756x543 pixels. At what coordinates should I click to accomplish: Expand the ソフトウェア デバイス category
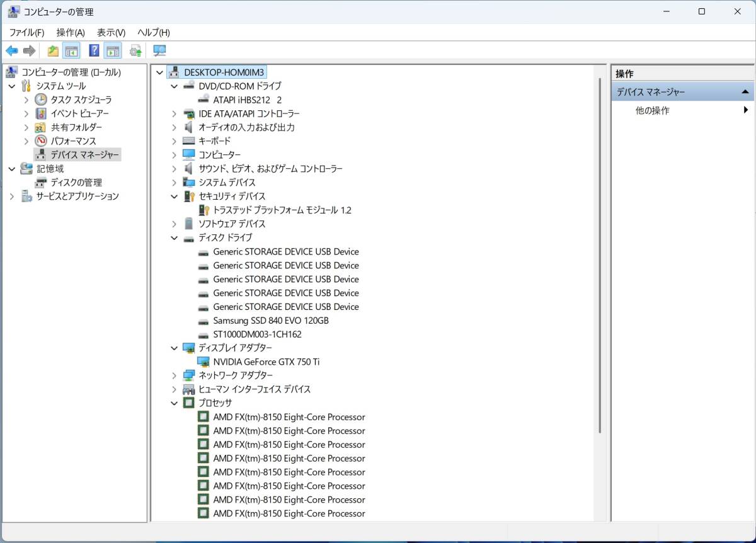coord(175,224)
